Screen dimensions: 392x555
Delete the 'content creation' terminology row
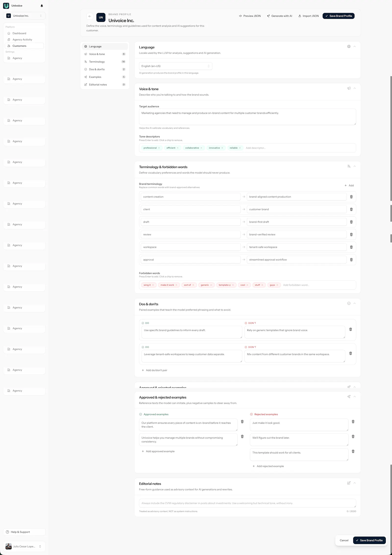(351, 197)
